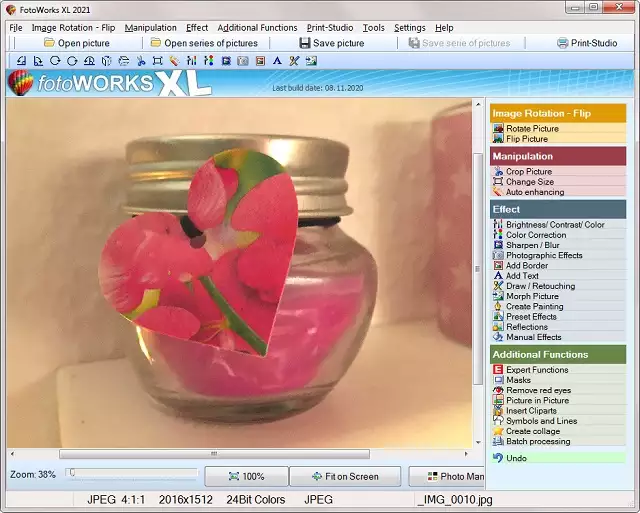The height and width of the screenshot is (513, 640).
Task: Open the Additional Functions menu
Action: click(257, 28)
